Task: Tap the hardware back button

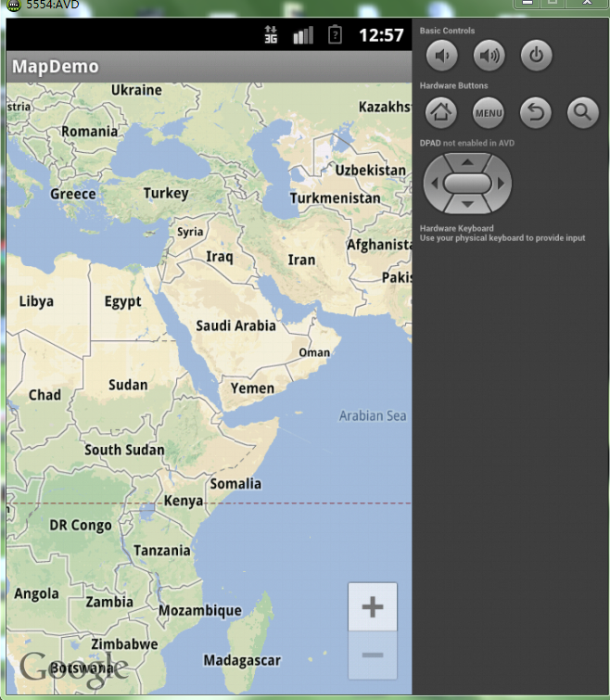Action: (x=536, y=112)
